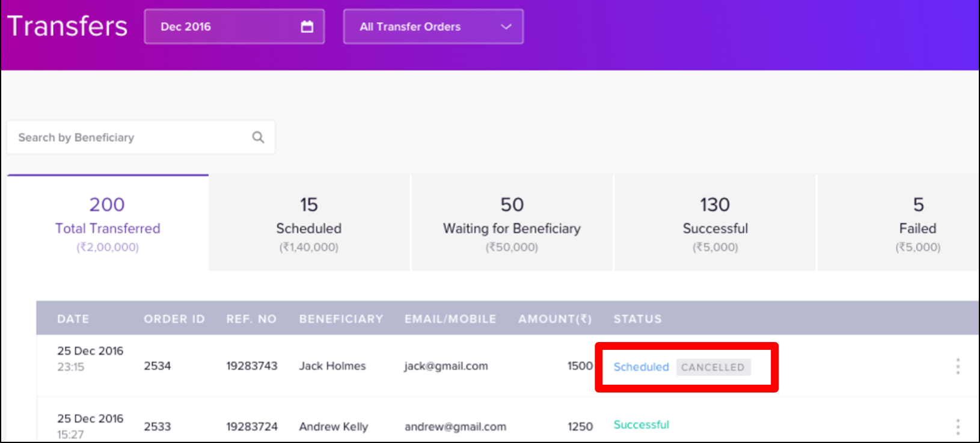Click the BENEFICIARY column header
Screen dimensions: 980x443
[341, 319]
